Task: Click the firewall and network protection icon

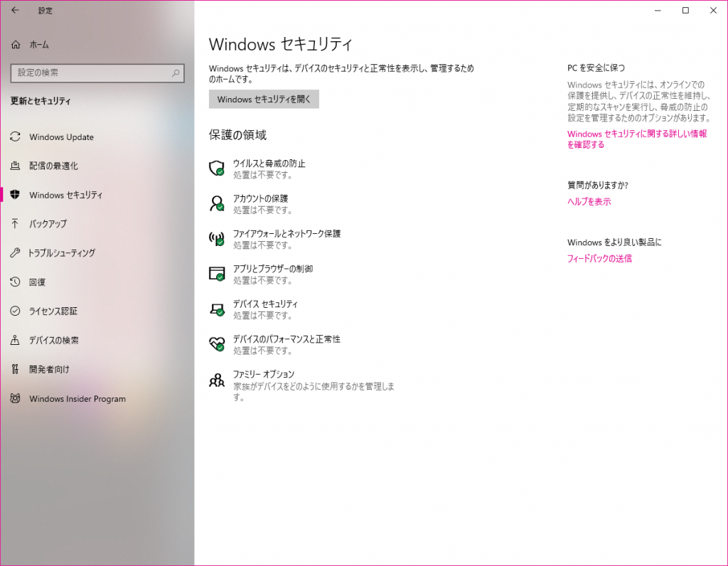Action: click(x=216, y=239)
